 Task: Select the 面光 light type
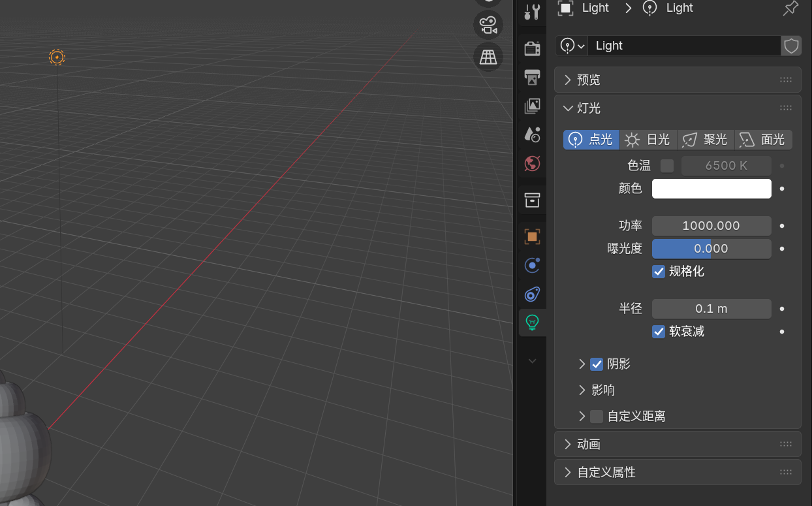763,140
